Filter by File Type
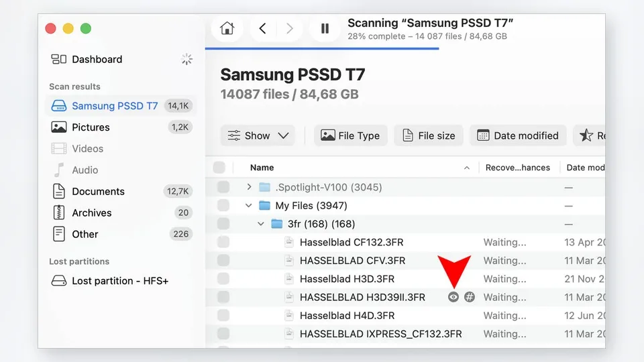The height and width of the screenshot is (362, 644). (x=350, y=135)
